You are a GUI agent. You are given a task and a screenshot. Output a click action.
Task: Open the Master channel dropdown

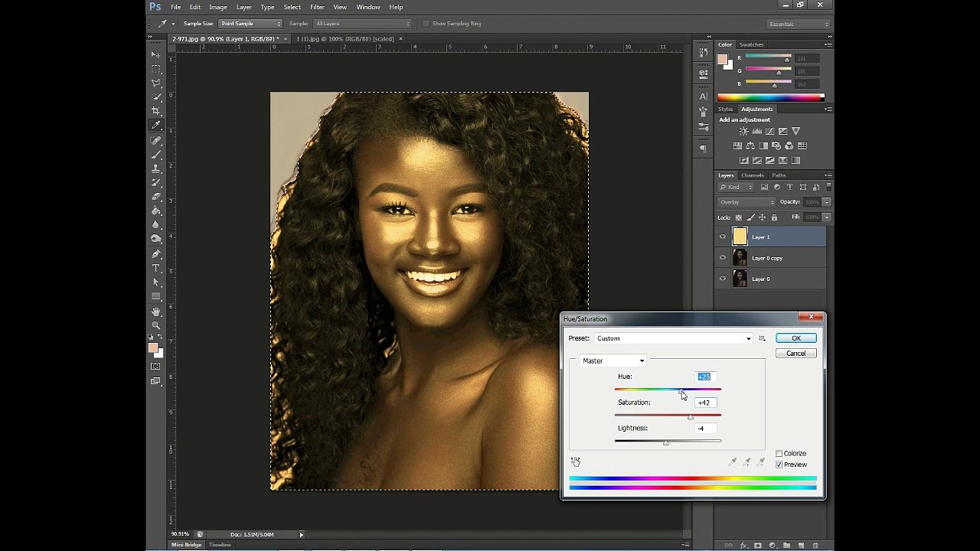[613, 360]
